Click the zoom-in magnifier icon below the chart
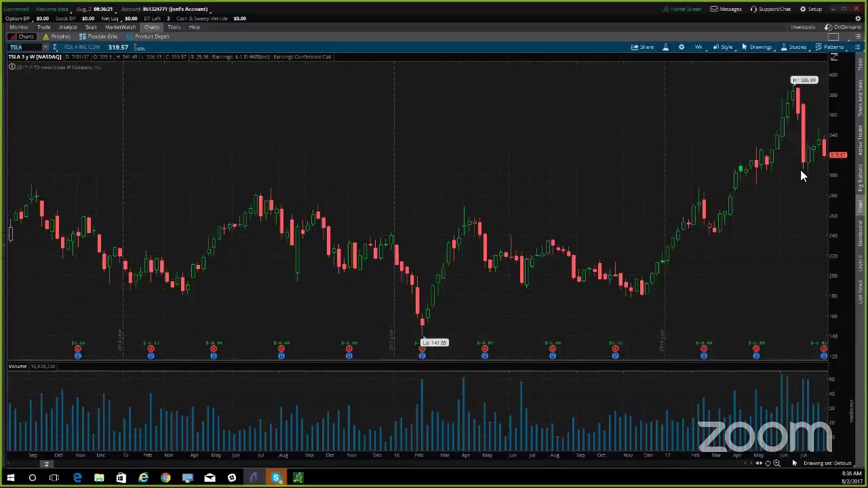 click(776, 464)
